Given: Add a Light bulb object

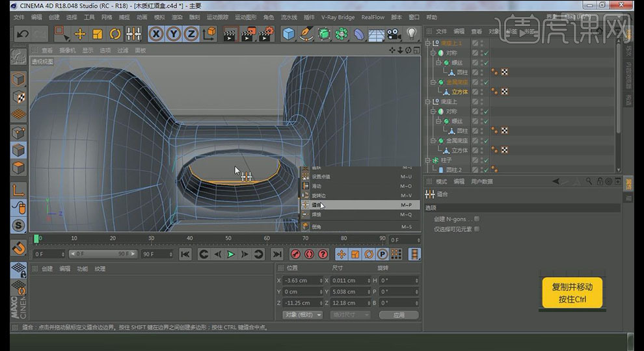Looking at the screenshot, I should [x=412, y=34].
